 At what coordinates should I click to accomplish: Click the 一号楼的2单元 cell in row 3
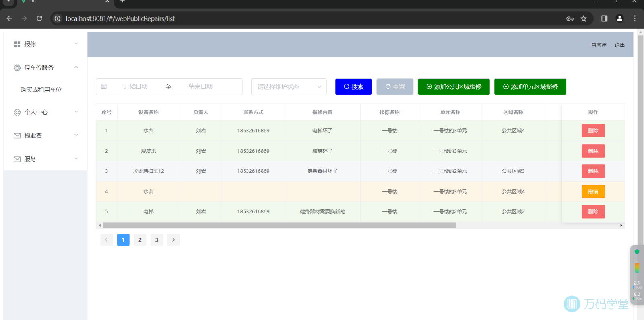[x=450, y=171]
